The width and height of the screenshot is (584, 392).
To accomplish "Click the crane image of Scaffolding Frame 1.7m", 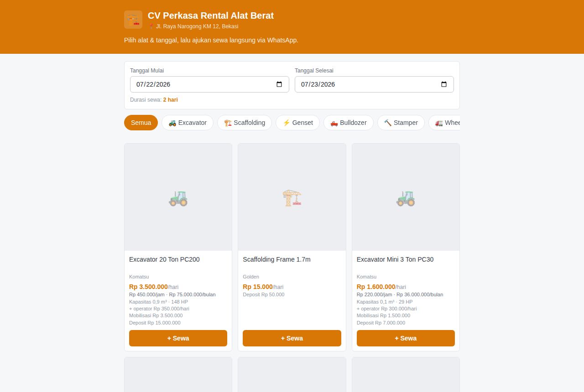I will point(292,198).
